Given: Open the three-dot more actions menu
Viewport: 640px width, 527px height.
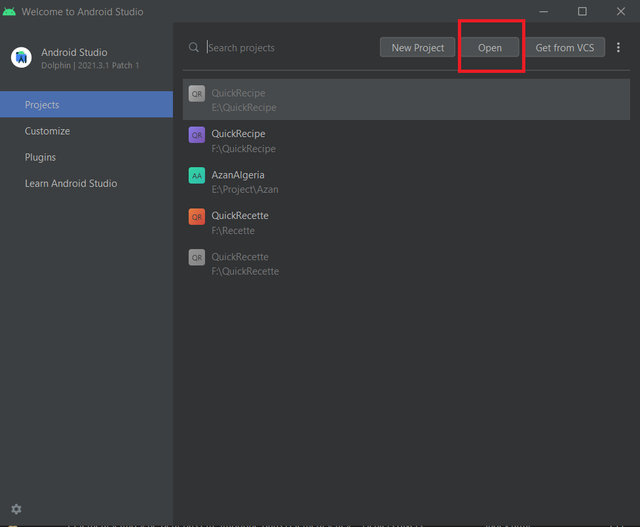Looking at the screenshot, I should tap(618, 47).
